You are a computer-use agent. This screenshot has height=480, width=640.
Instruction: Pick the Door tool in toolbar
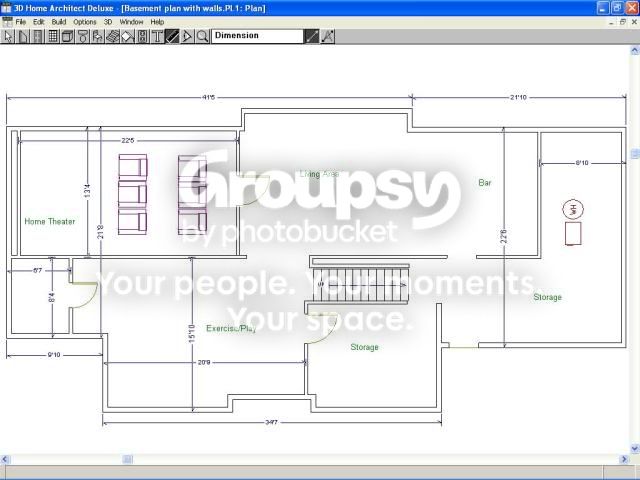38,37
